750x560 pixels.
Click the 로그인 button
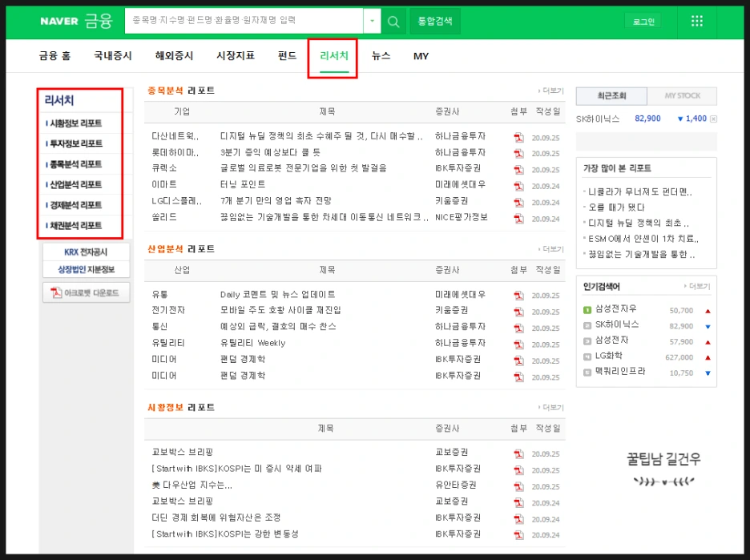[643, 22]
